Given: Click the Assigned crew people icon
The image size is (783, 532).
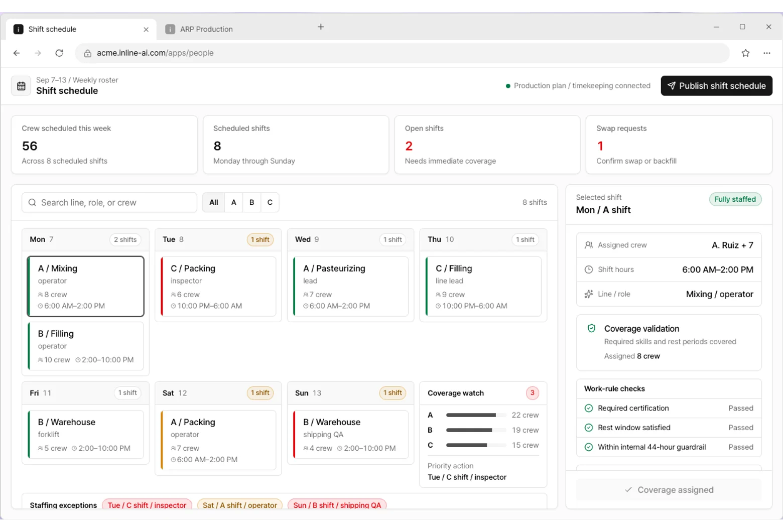Looking at the screenshot, I should pos(589,245).
